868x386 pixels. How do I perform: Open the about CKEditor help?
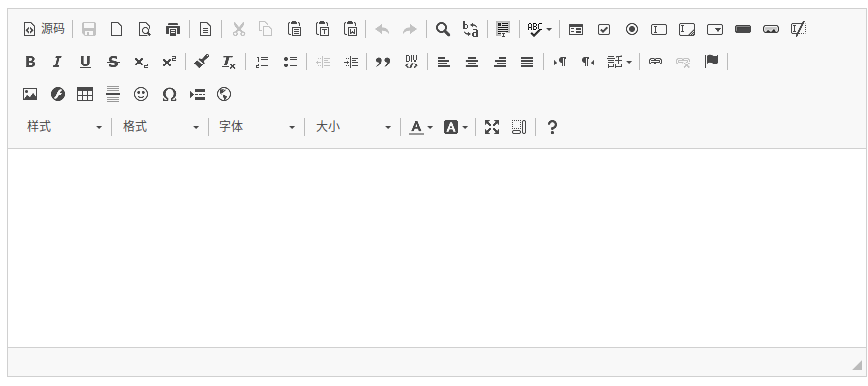coord(552,127)
